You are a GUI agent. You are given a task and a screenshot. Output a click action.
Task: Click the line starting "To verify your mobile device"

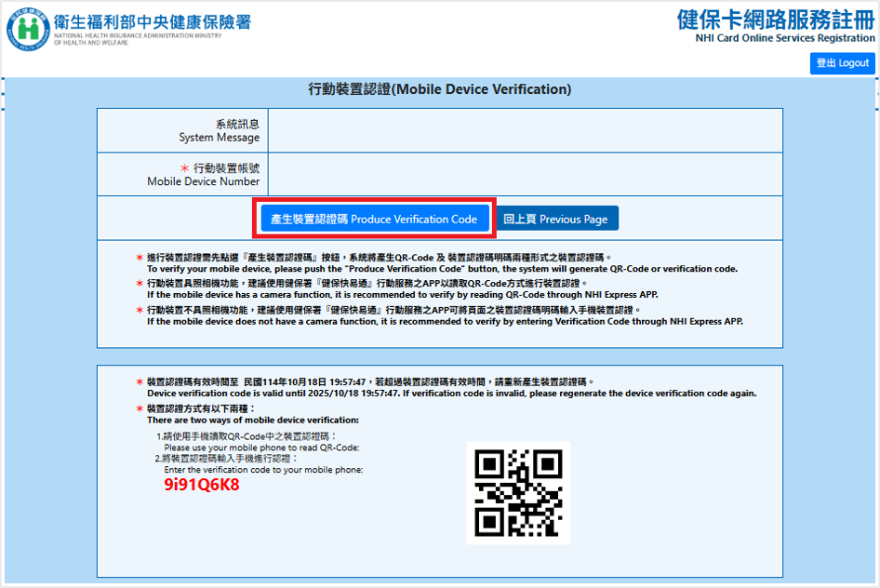(442, 269)
